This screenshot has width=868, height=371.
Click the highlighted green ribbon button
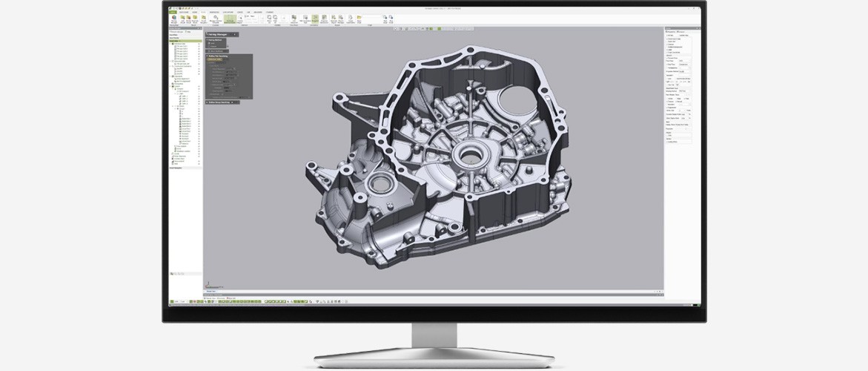[x=231, y=19]
